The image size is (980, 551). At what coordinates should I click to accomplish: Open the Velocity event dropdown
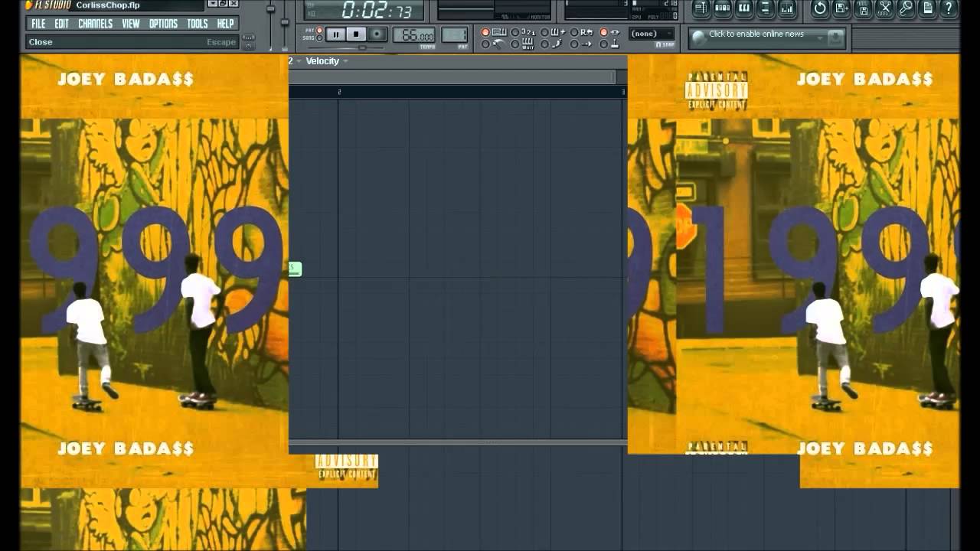click(327, 61)
